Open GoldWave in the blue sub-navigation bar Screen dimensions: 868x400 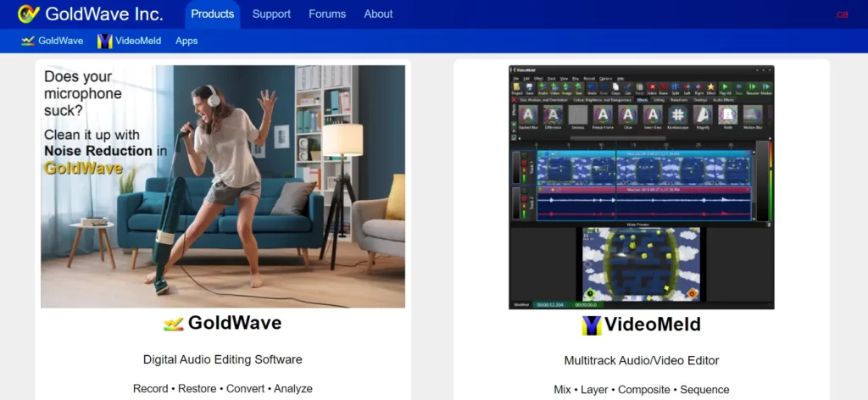click(52, 41)
